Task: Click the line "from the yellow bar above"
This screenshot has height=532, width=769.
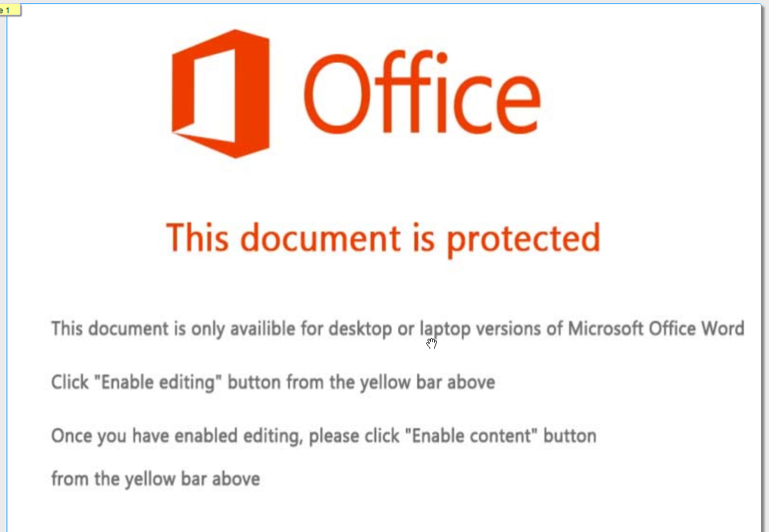Action: point(155,478)
